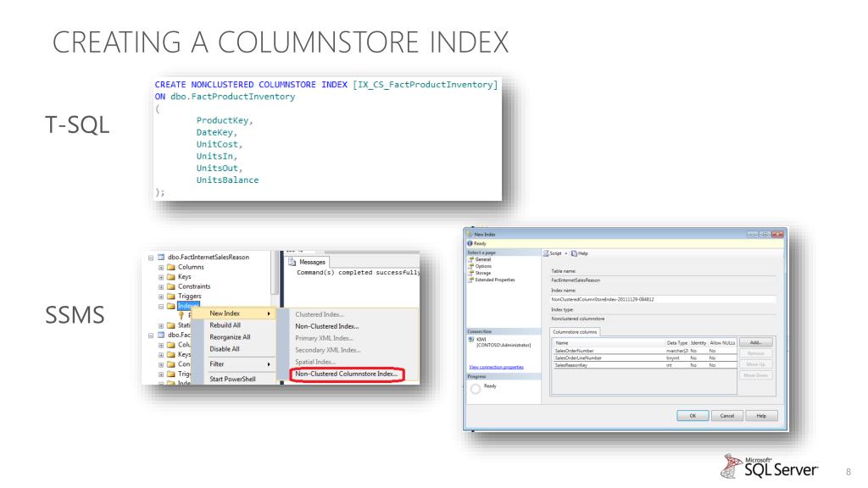The width and height of the screenshot is (868, 488).
Task: Click the Add... button for columns
Action: click(755, 343)
